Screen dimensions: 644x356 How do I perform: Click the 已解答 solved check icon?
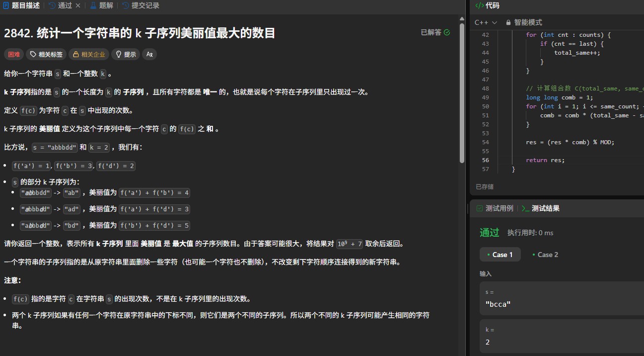tap(447, 32)
